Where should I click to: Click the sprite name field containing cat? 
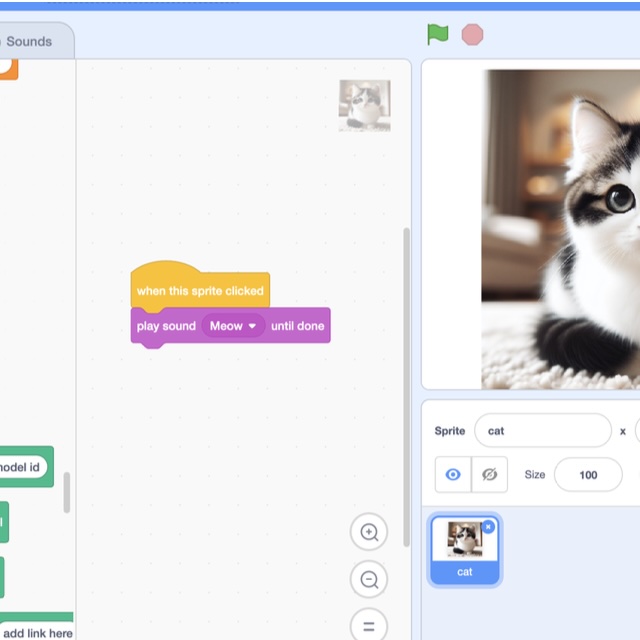[543, 431]
